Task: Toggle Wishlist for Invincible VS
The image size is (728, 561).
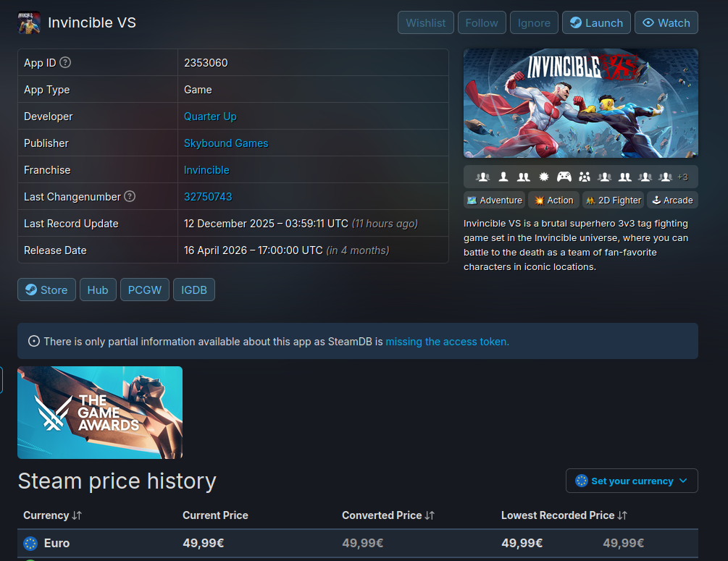Action: (426, 22)
